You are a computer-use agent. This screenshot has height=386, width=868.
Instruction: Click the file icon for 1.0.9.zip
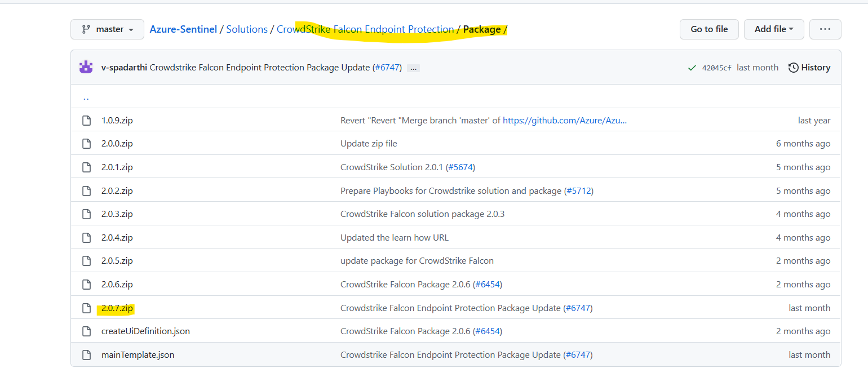(86, 120)
